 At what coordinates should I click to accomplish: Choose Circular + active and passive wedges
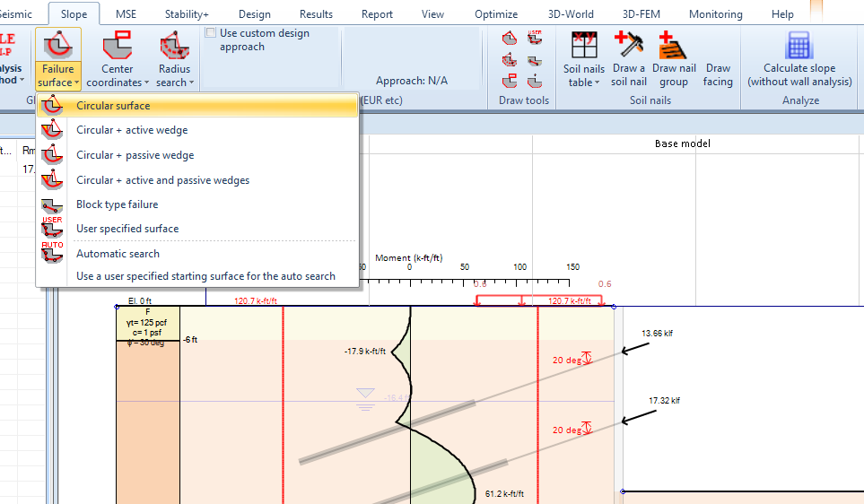pos(197,180)
